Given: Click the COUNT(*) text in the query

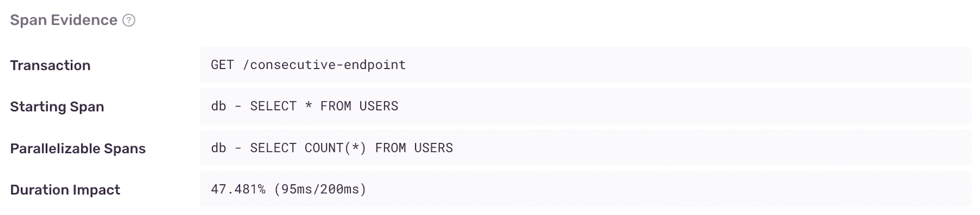Looking at the screenshot, I should 335,148.
